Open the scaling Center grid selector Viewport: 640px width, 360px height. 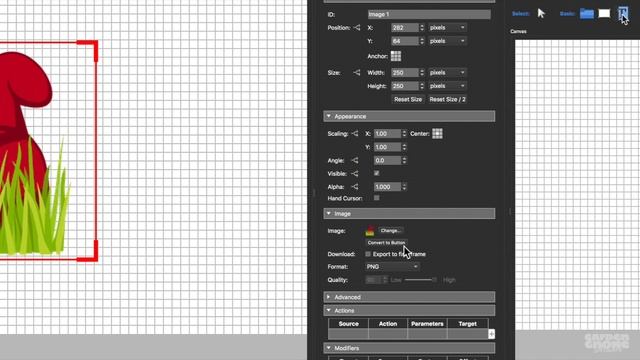pos(437,134)
